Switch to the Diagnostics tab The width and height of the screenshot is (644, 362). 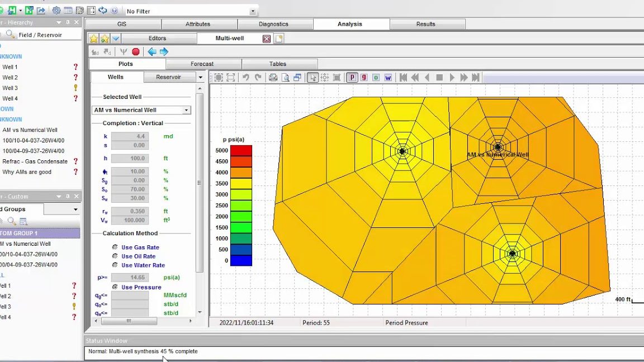[x=274, y=24]
